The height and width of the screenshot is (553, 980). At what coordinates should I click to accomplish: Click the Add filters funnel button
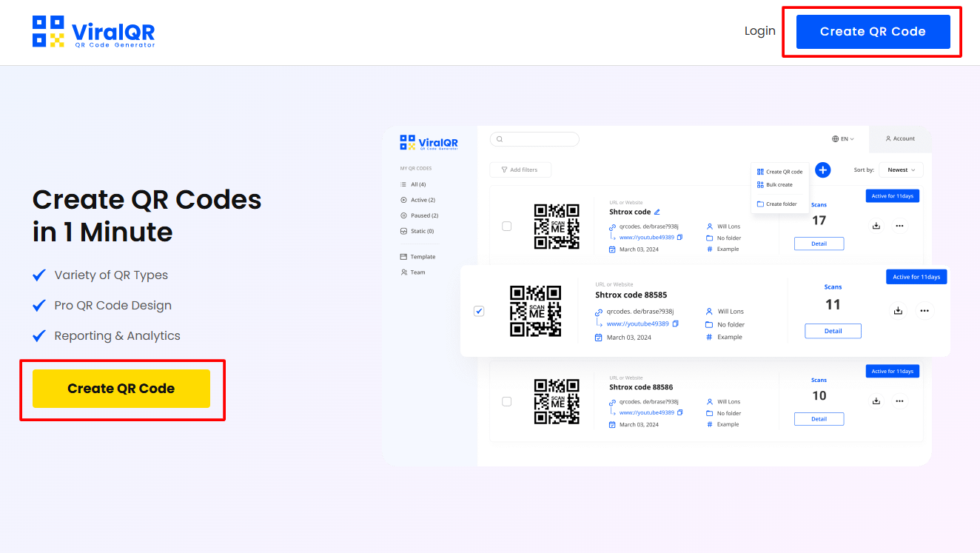(x=520, y=170)
